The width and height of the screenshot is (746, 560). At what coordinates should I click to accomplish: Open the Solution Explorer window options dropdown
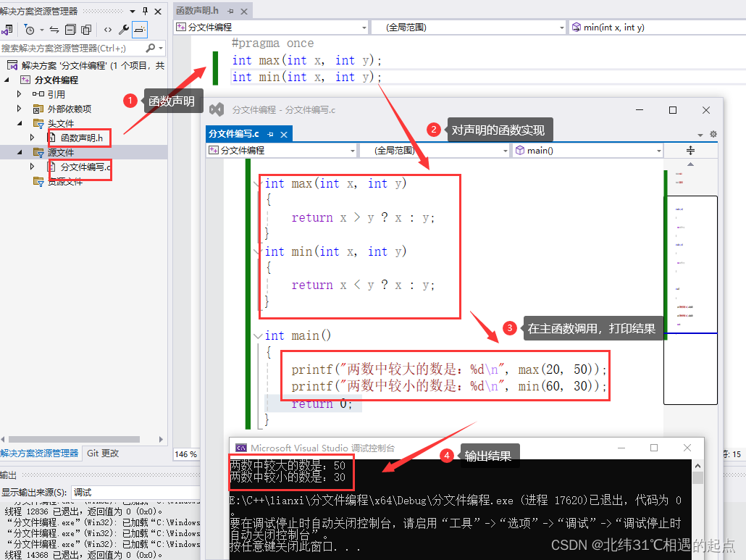click(x=133, y=12)
